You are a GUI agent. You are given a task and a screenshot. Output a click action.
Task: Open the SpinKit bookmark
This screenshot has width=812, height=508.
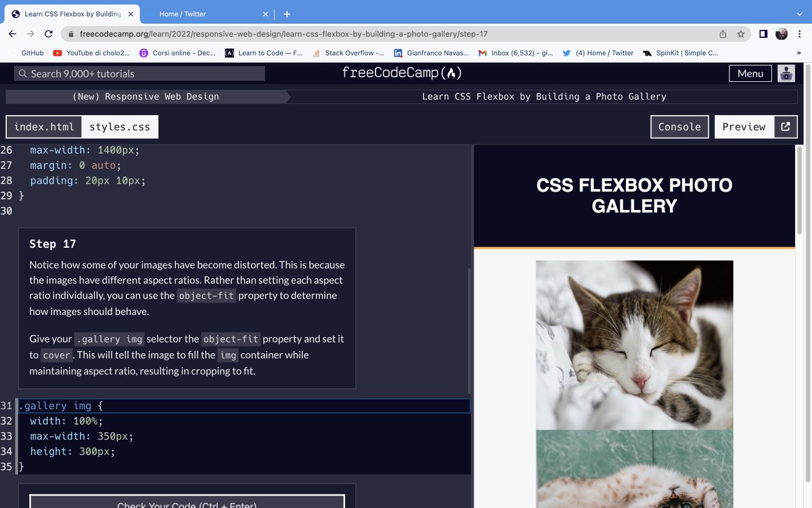tap(681, 53)
